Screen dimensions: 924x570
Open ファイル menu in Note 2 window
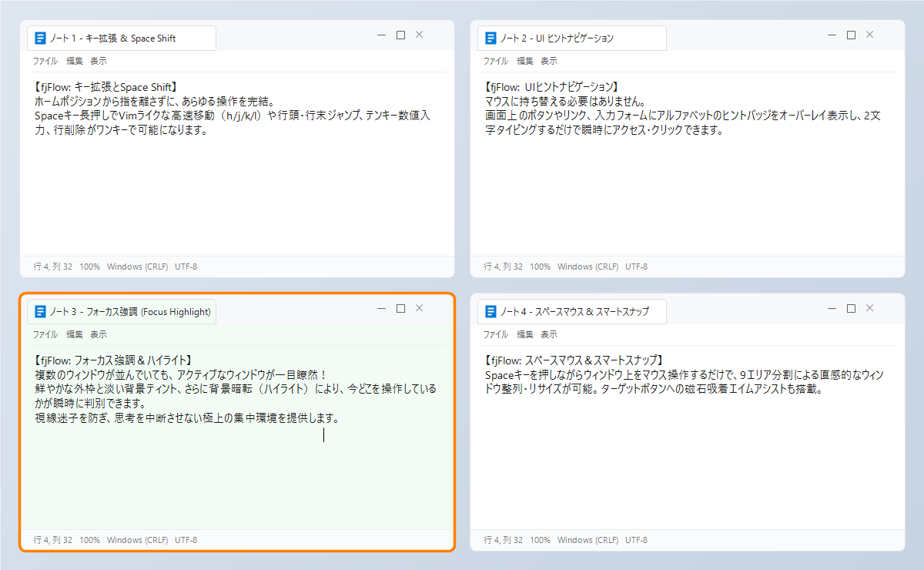pyautogui.click(x=495, y=61)
